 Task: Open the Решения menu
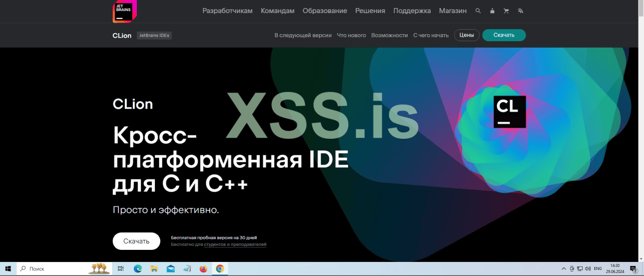tap(370, 11)
